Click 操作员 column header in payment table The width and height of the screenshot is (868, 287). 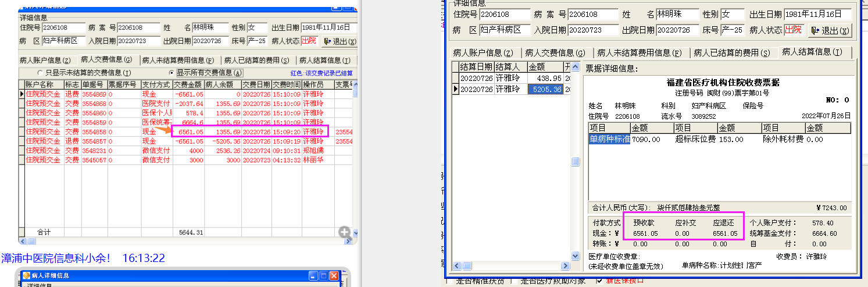(317, 84)
